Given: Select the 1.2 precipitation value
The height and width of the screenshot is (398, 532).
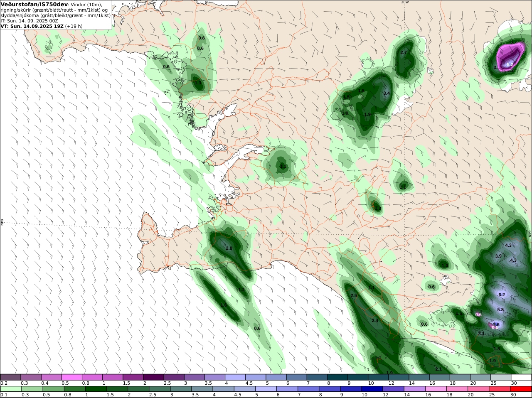Looking at the screenshot, I should (x=241, y=290).
